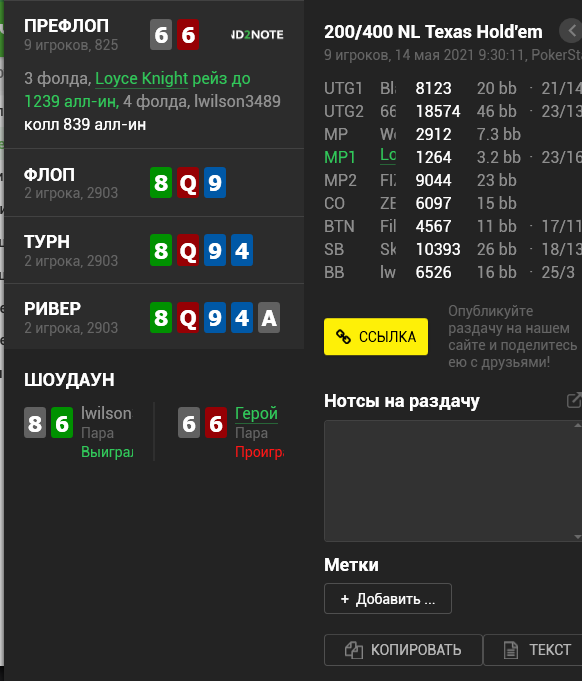Image resolution: width=582 pixels, height=681 pixels.
Task: Click the green Выиграл result text
Action: (x=107, y=452)
